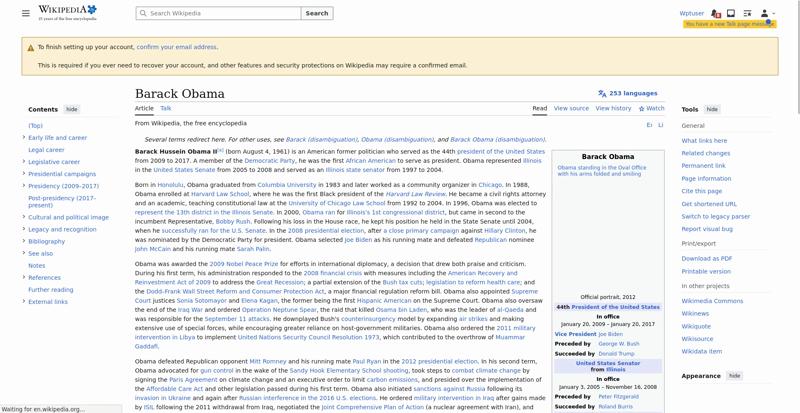This screenshot has height=413, width=800.
Task: Open the Barack (disambiguation) hatnote link
Action: 321,139
